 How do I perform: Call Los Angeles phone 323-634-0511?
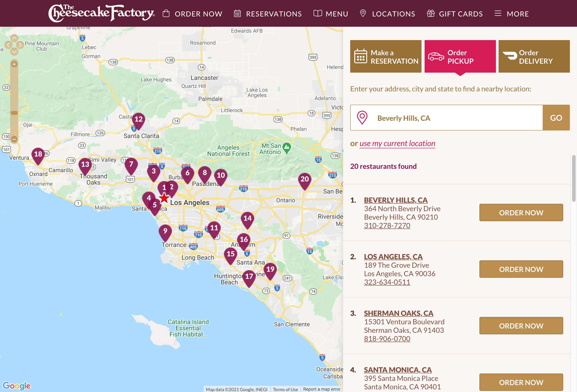click(387, 282)
